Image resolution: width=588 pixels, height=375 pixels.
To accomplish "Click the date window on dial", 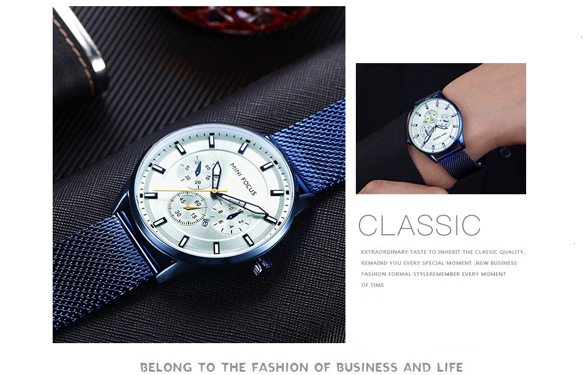I will [205, 224].
